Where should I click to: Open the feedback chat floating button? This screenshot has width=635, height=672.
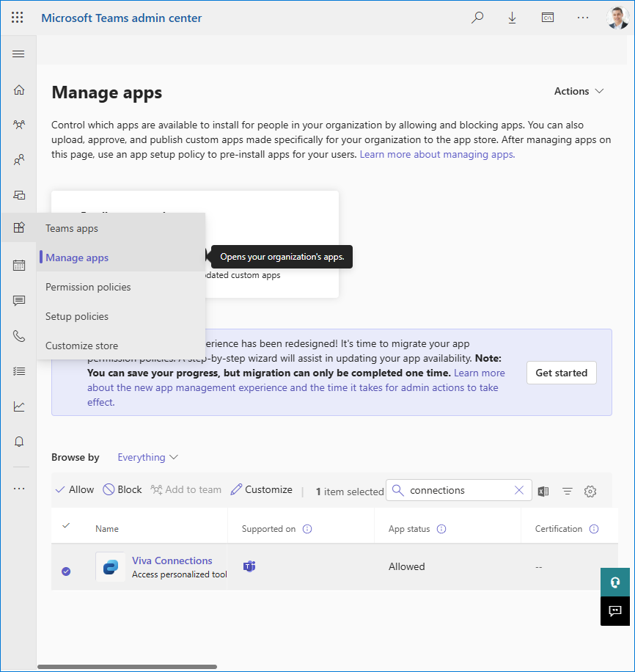pyautogui.click(x=615, y=610)
